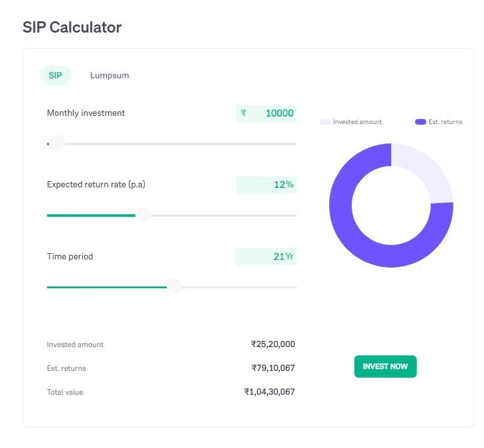This screenshot has width=484, height=448.
Task: Click the Est. returns legend label
Action: 445,122
